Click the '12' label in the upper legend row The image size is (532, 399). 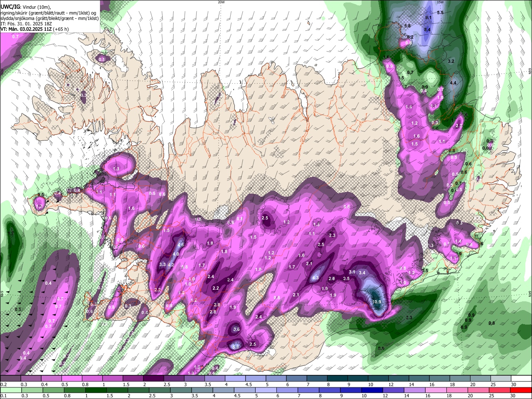391,384
